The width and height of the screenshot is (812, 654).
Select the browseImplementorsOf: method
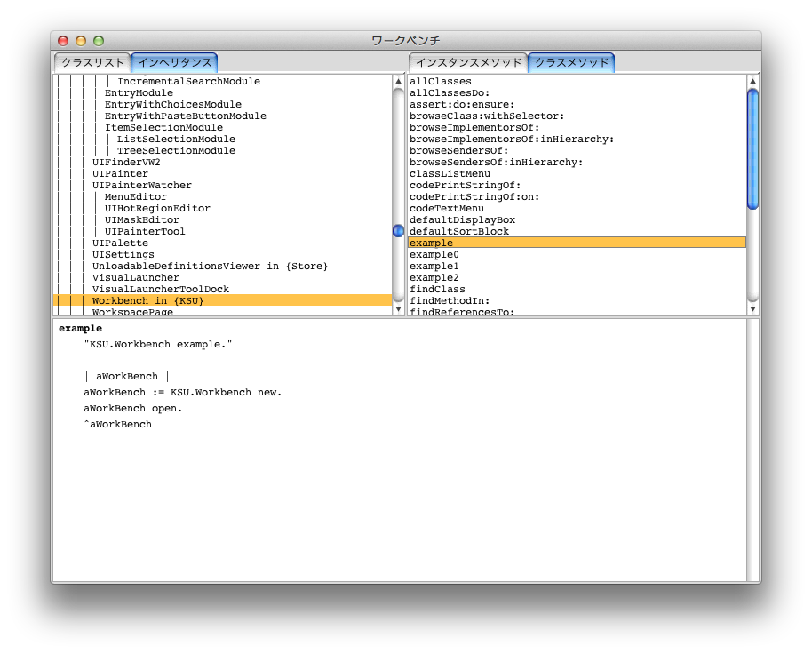474,127
